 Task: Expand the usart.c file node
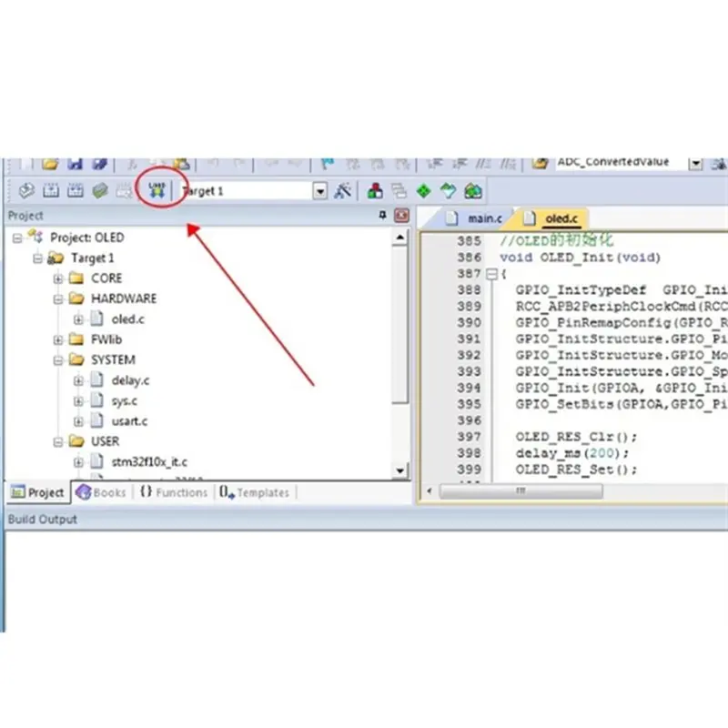click(78, 421)
